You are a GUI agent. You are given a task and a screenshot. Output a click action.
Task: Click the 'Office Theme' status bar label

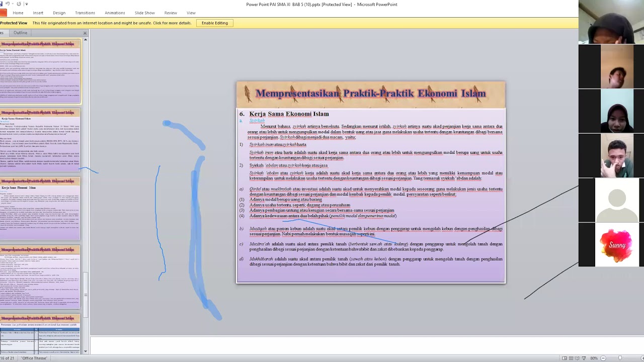coord(34,358)
